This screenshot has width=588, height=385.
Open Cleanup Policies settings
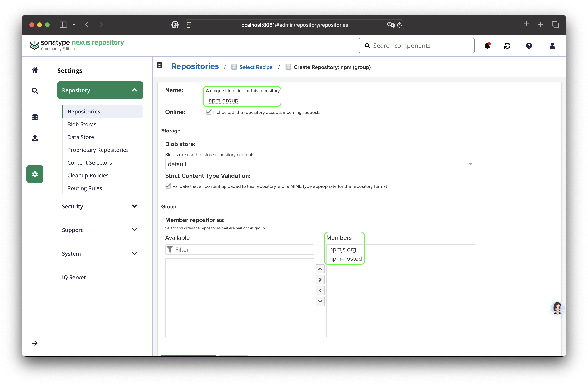[88, 175]
